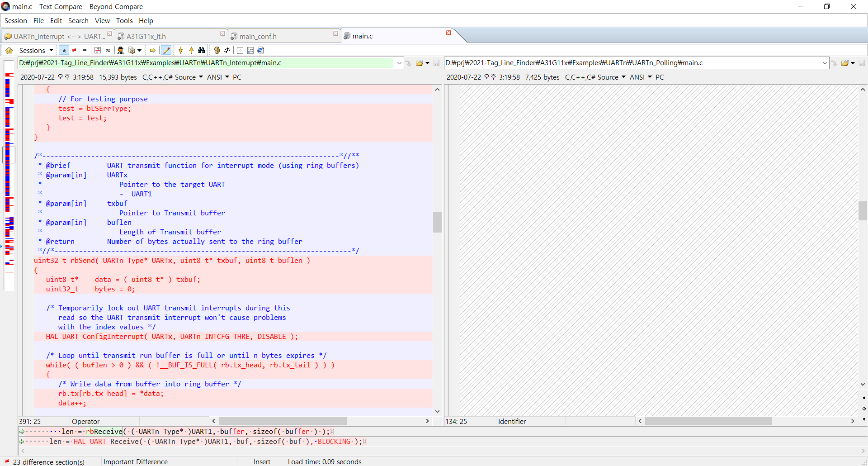The height and width of the screenshot is (466, 868).
Task: Click the left pane save icon
Action: pyautogui.click(x=436, y=63)
